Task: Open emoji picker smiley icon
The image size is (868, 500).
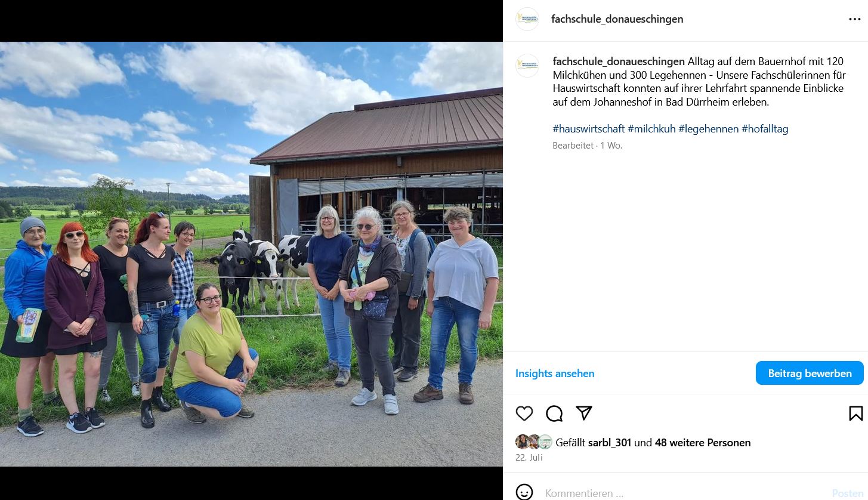Action: point(524,493)
